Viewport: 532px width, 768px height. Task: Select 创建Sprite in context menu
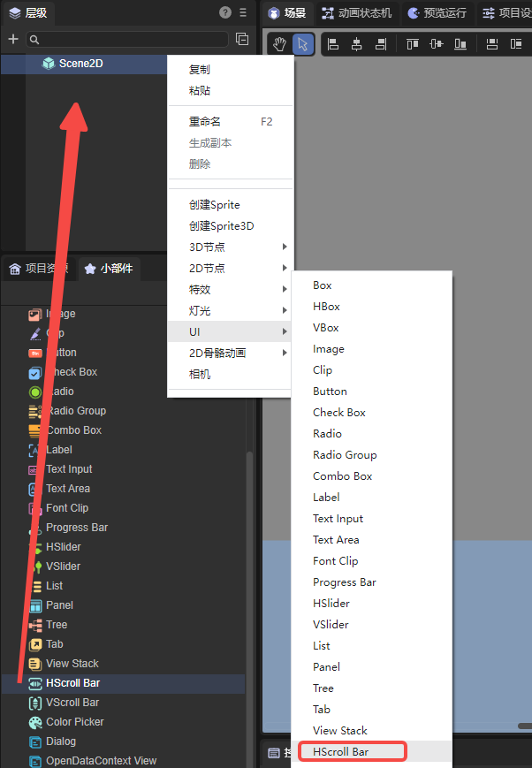(214, 204)
